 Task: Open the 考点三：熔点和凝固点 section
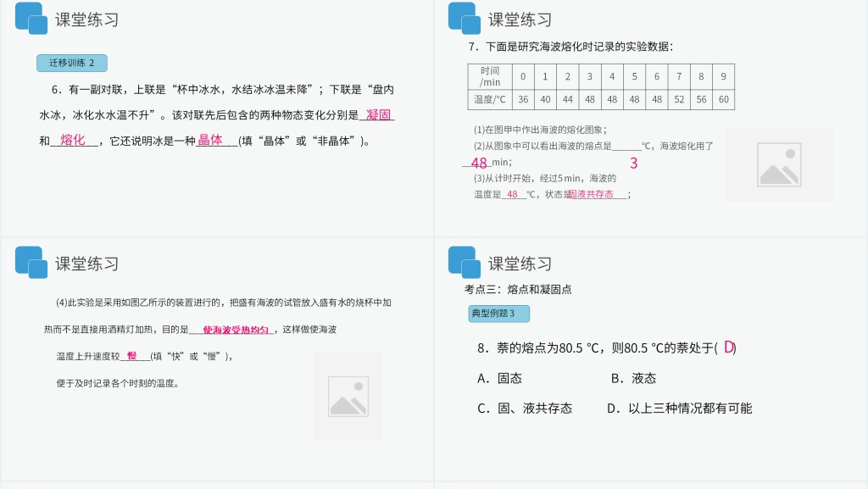517,288
